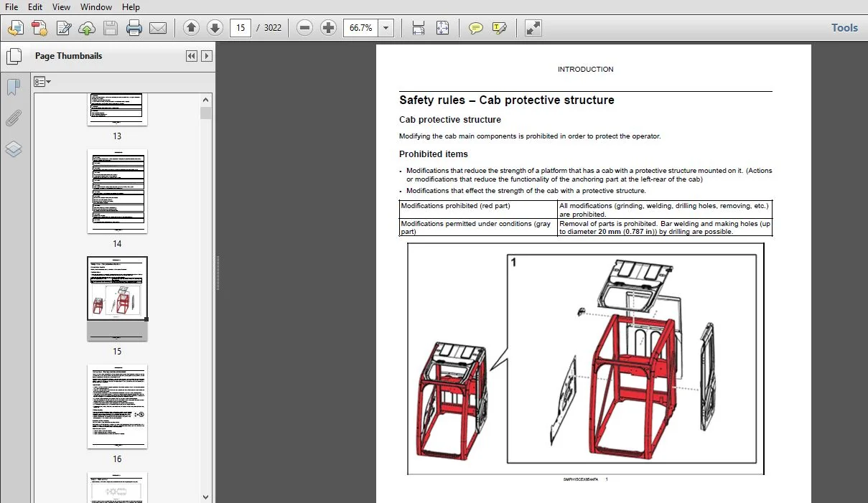
Task: Click the highlight text tool icon
Action: click(x=499, y=28)
